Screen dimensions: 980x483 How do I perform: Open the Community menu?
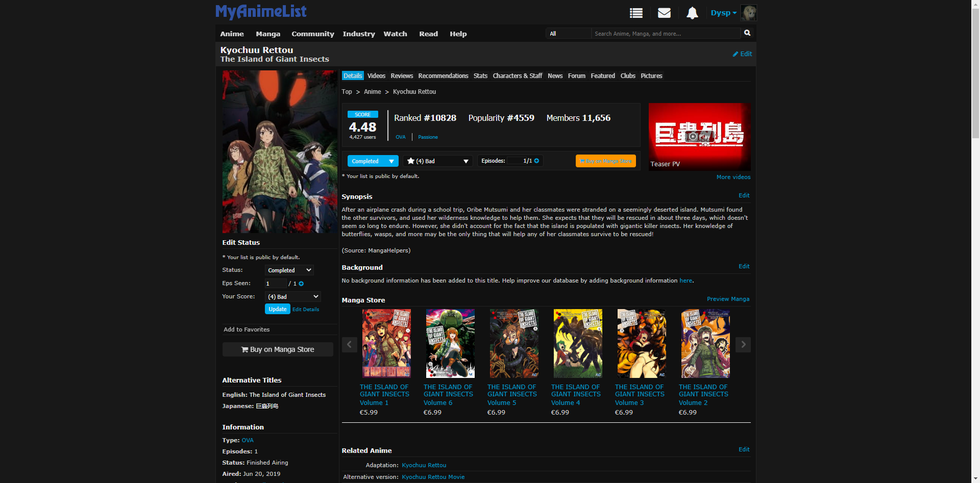tap(312, 34)
